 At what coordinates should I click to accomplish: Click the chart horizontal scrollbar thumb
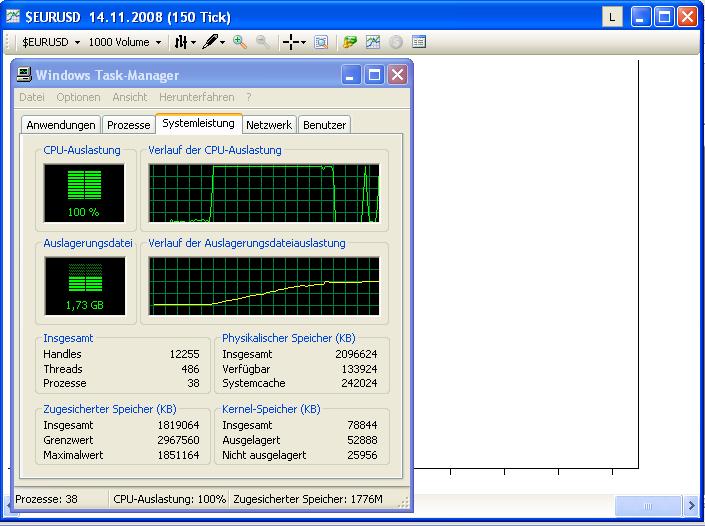647,506
